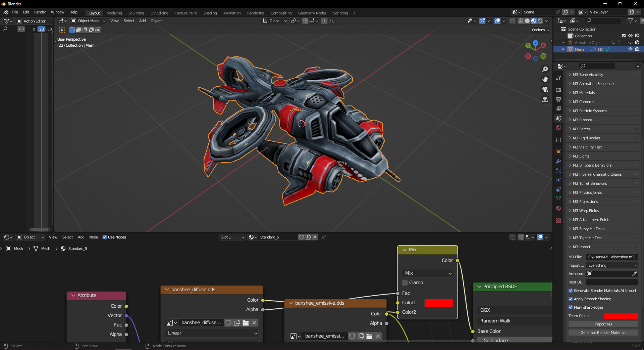The width and height of the screenshot is (644, 350).
Task: Click the M3 File path field
Action: [611, 257]
